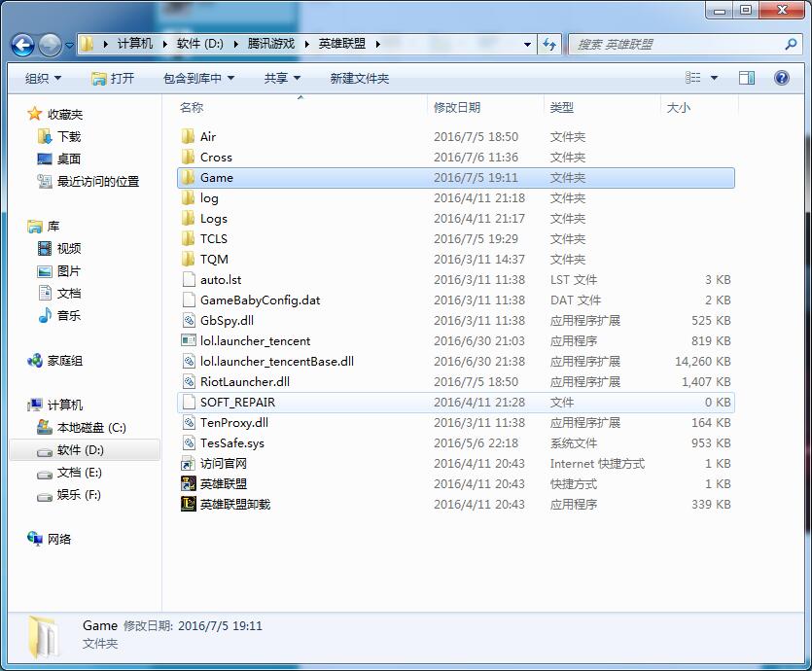Select 网络 in navigation pane
The image size is (812, 671).
click(x=59, y=539)
